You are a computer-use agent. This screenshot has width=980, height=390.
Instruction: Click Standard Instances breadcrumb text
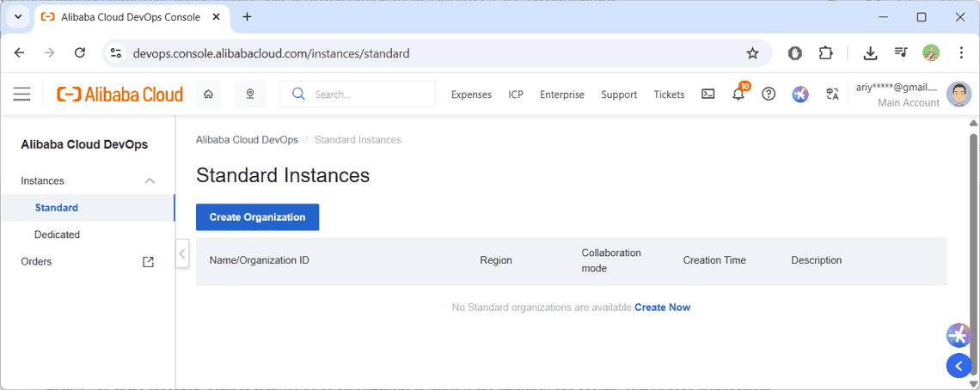pyautogui.click(x=358, y=139)
